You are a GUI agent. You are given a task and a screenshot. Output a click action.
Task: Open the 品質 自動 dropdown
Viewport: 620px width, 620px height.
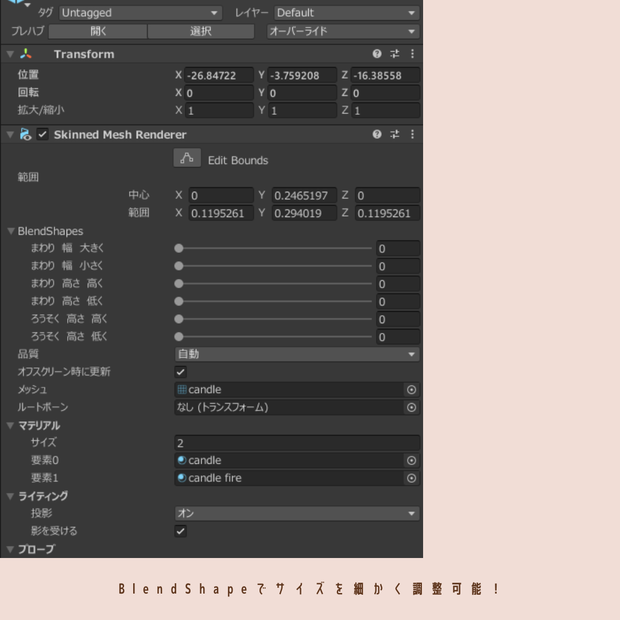pos(297,354)
